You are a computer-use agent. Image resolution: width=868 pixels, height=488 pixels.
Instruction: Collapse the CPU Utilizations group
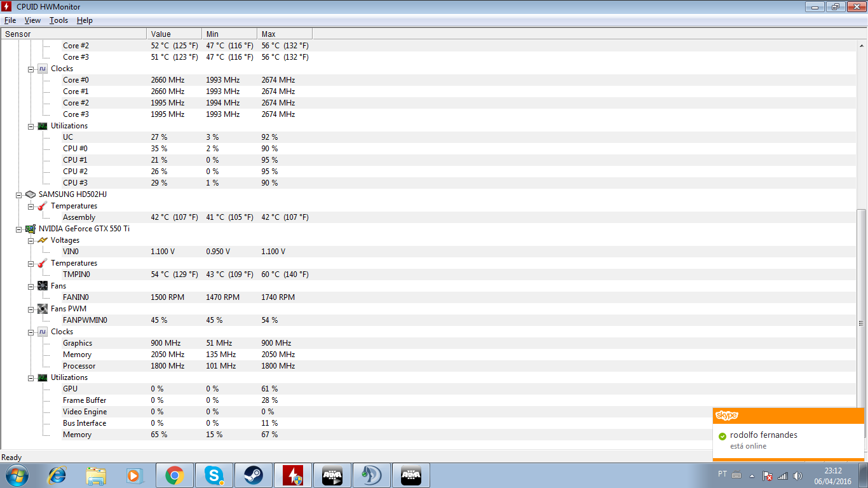point(31,126)
